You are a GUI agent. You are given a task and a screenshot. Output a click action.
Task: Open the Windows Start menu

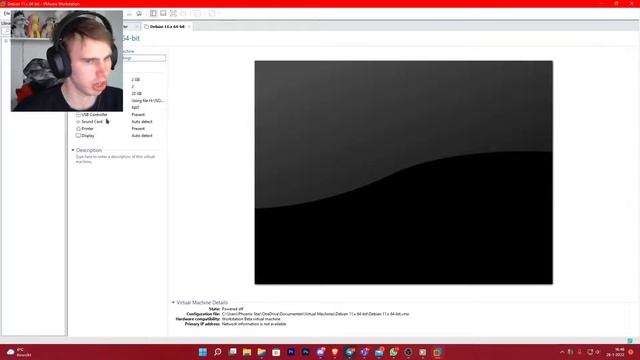point(203,352)
